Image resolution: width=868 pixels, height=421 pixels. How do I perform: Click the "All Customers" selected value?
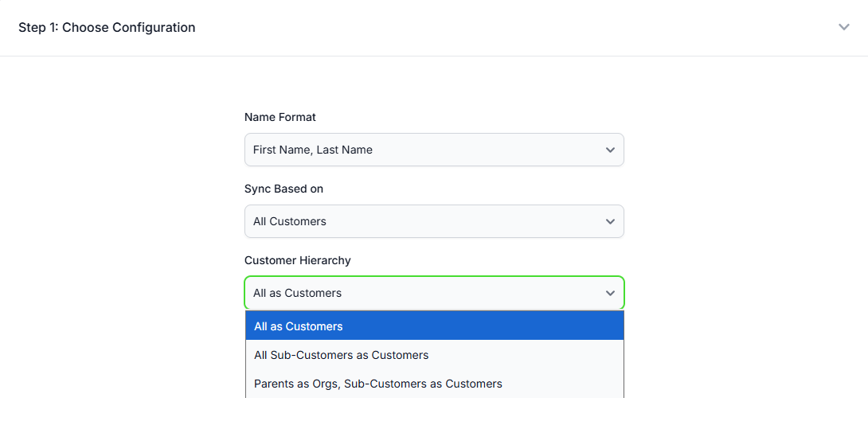click(290, 221)
